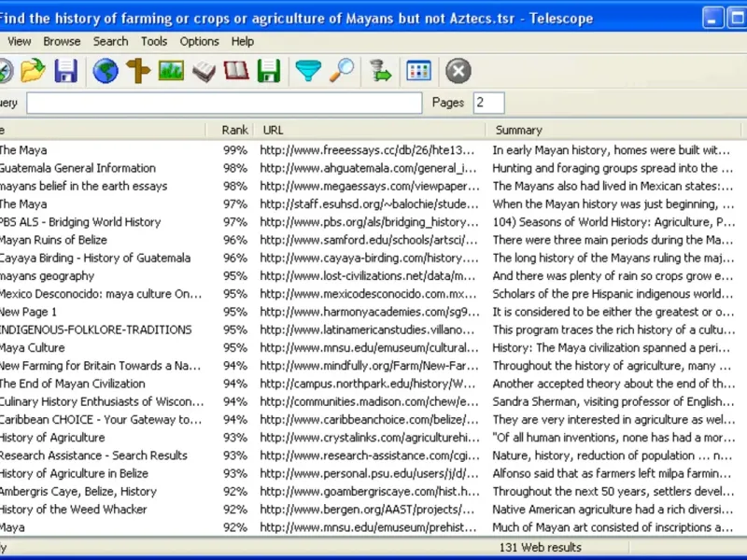747x560 pixels.
Task: Open the Tools menu
Action: point(154,41)
